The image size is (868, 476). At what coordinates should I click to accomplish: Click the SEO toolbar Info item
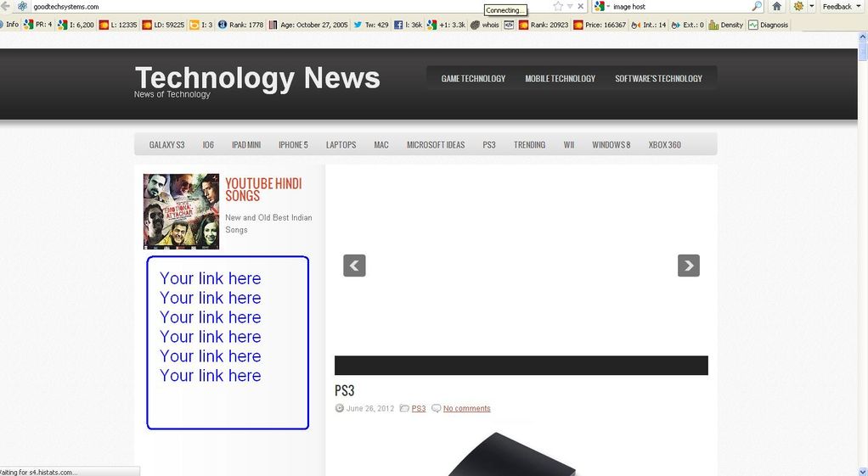(x=9, y=25)
